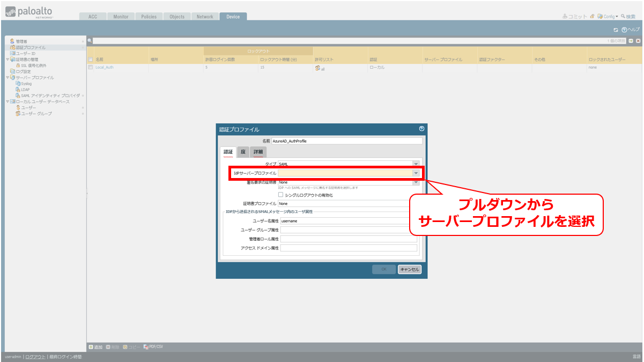Open the Policies tab
The image size is (644, 362).
[149, 17]
